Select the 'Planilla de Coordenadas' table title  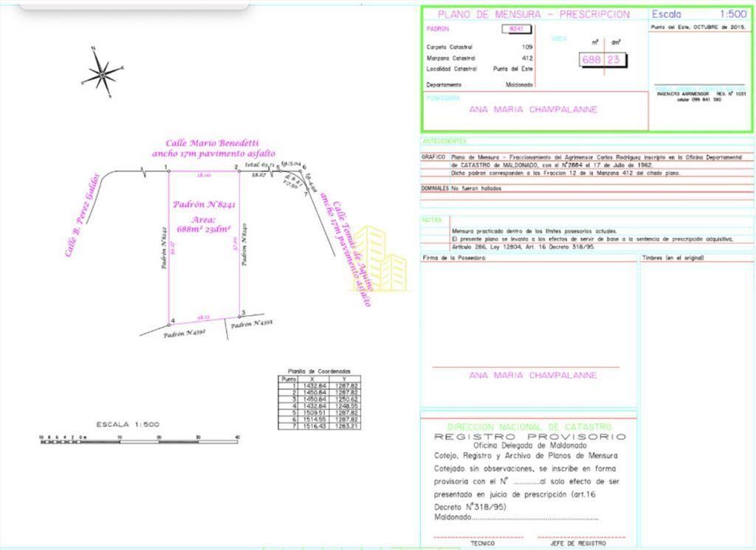coord(319,371)
